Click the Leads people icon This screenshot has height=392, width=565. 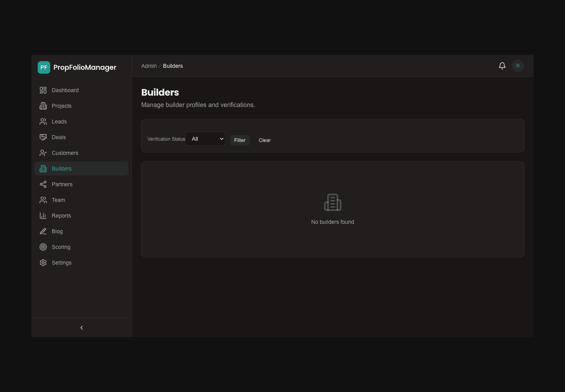43,122
